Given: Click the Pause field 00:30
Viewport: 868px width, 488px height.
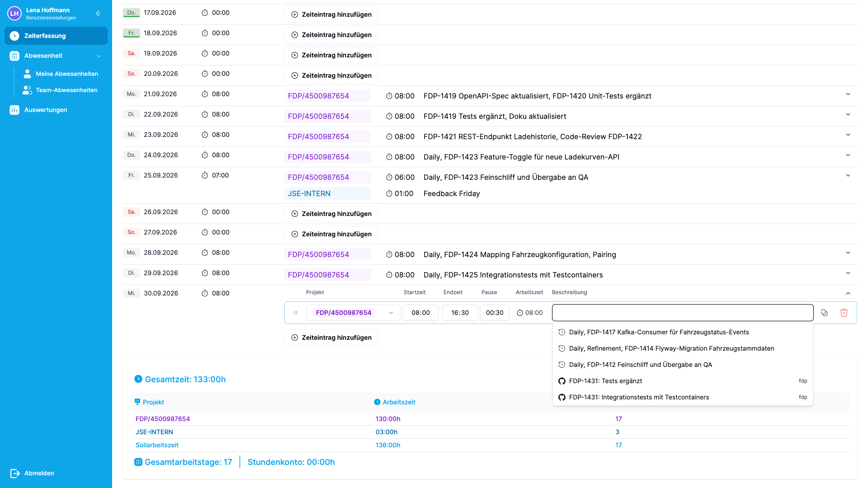Looking at the screenshot, I should pos(495,313).
